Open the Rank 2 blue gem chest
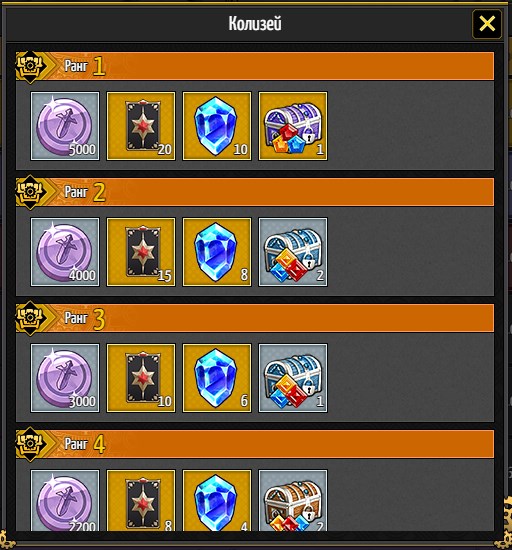512x550 pixels. click(293, 252)
